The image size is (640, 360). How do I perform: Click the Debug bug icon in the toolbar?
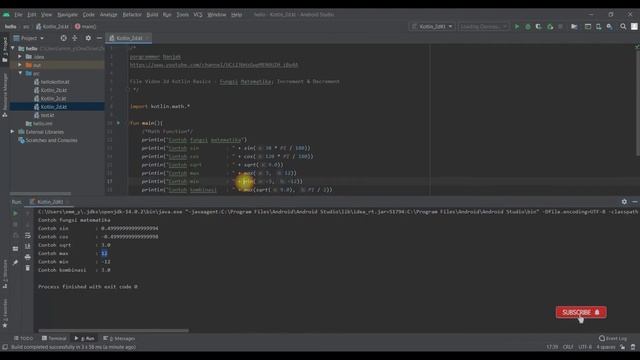pos(528,27)
